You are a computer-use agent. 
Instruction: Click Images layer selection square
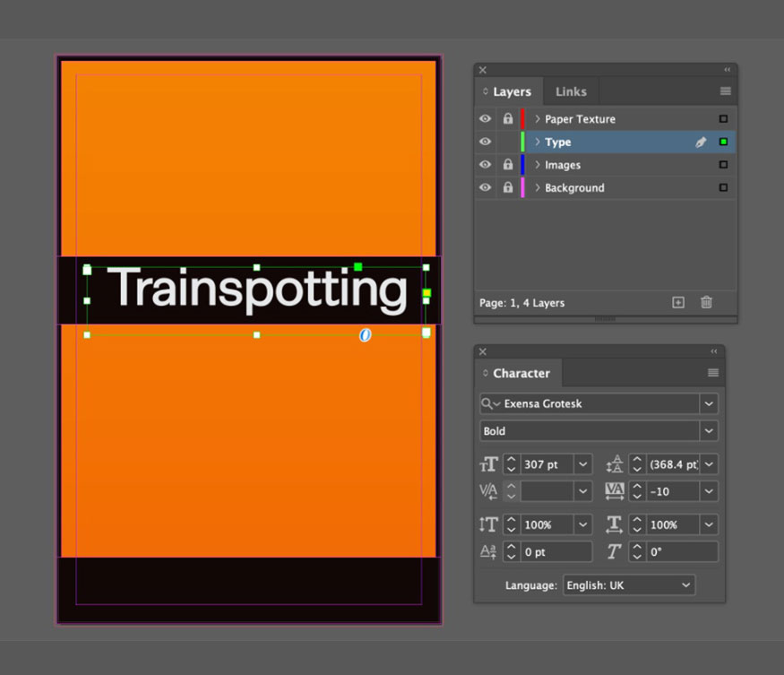[723, 165]
